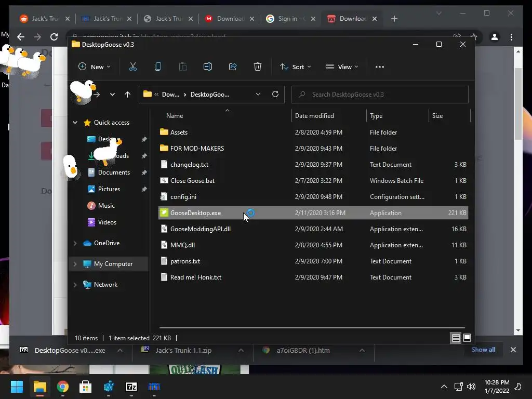The height and width of the screenshot is (399, 532).
Task: Select Read me! Honk.txt file
Action: click(313, 277)
